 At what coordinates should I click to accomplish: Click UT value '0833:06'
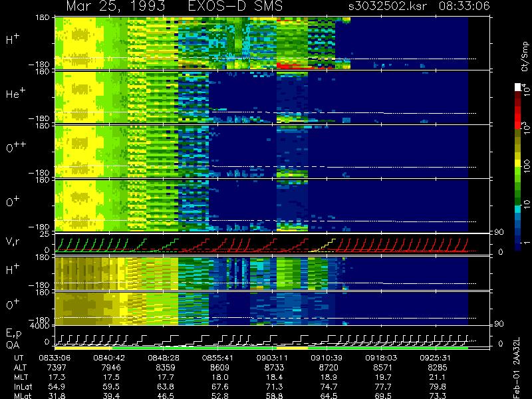(x=55, y=358)
